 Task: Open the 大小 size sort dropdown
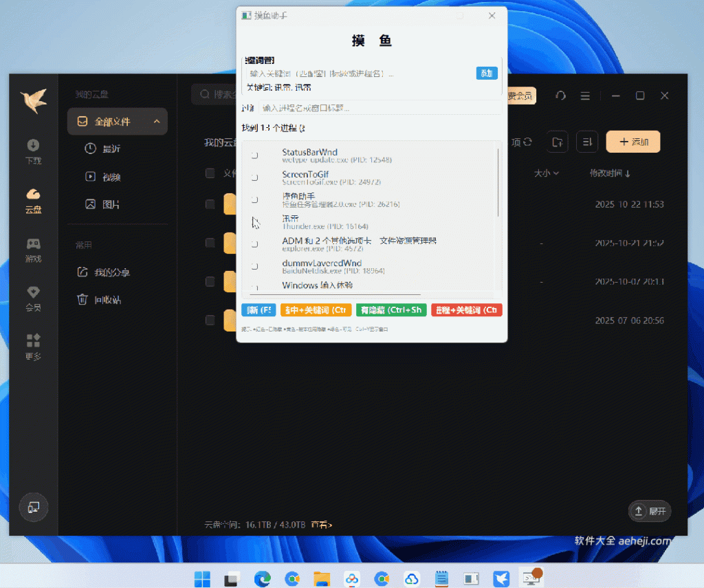click(547, 174)
